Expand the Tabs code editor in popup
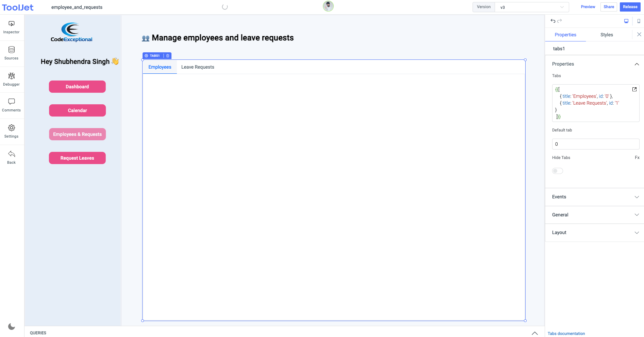Screen dimensions: 644x337 (x=634, y=89)
